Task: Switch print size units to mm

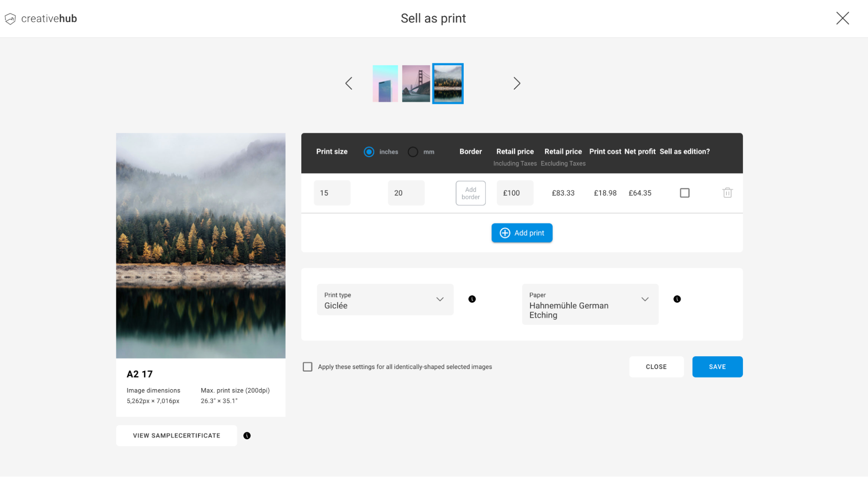Action: 413,152
